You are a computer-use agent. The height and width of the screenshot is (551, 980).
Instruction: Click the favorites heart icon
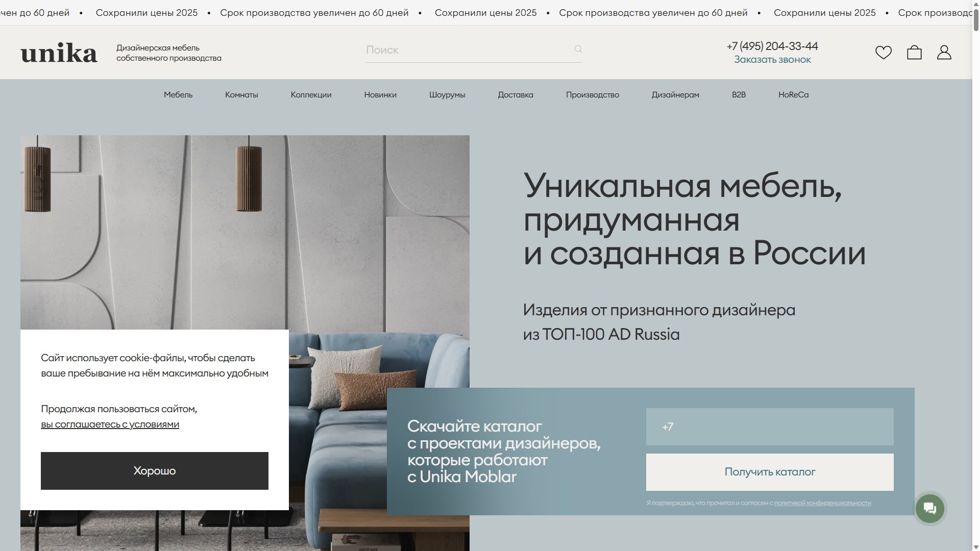(x=884, y=53)
